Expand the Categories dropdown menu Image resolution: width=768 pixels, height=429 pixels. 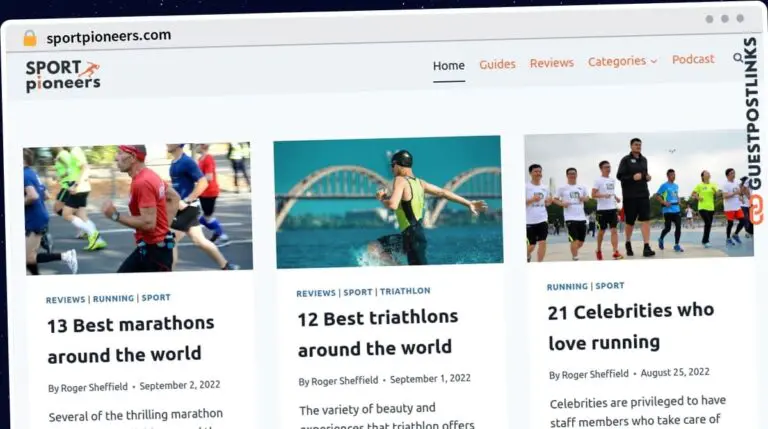coord(623,61)
